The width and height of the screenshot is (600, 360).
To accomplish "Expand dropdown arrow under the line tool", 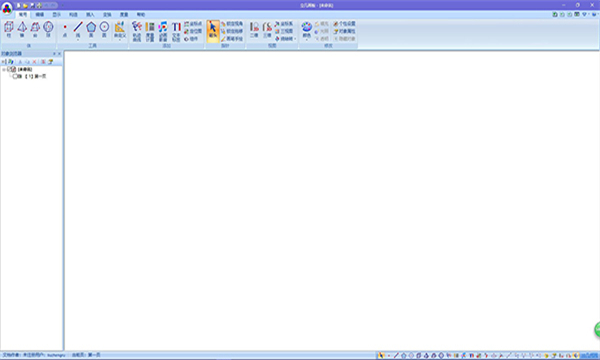I will pos(78,40).
